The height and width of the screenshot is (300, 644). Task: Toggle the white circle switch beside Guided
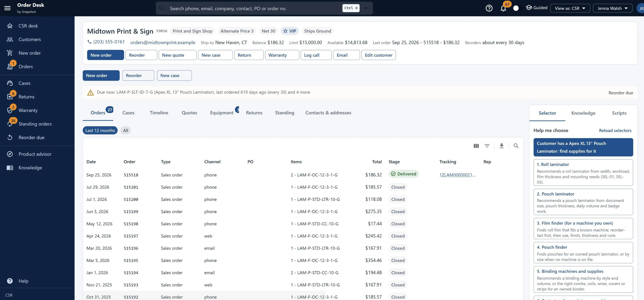(x=516, y=8)
